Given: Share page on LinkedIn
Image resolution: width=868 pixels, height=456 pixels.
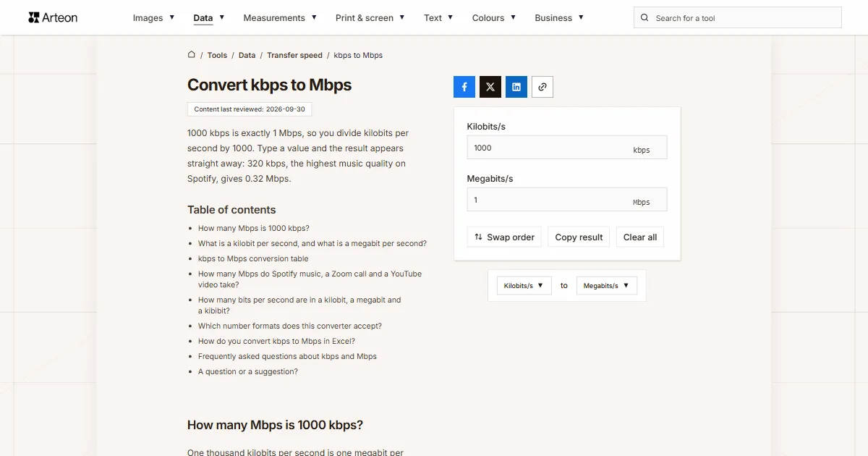Looking at the screenshot, I should pos(516,87).
